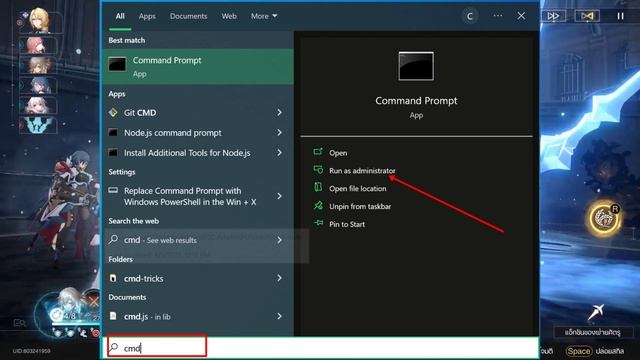
Task: Switch to the Apps search tab
Action: coord(147,16)
